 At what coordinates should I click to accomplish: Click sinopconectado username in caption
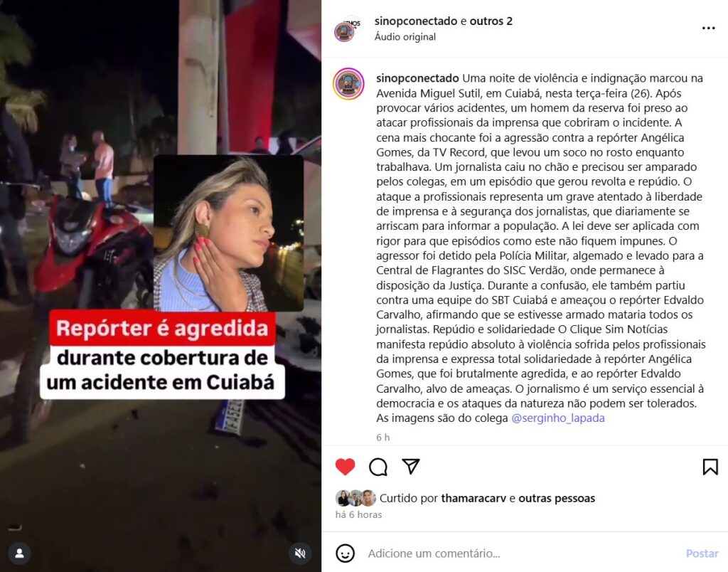coord(417,78)
